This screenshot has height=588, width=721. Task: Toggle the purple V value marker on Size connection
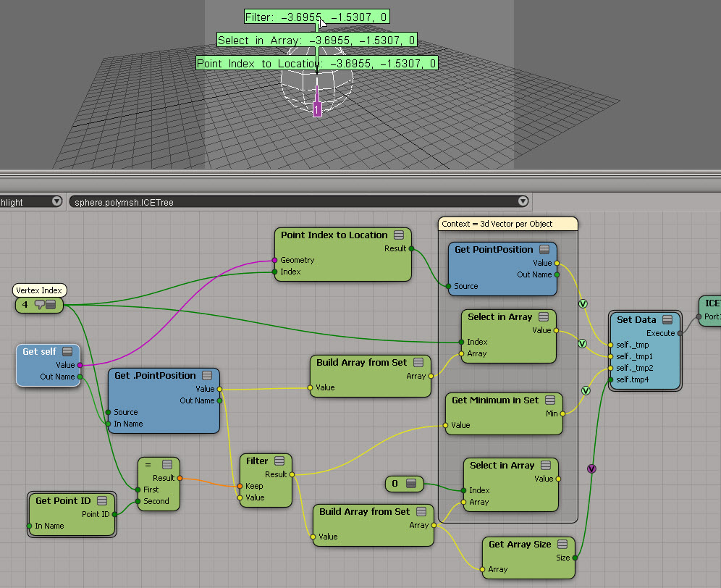(x=591, y=468)
